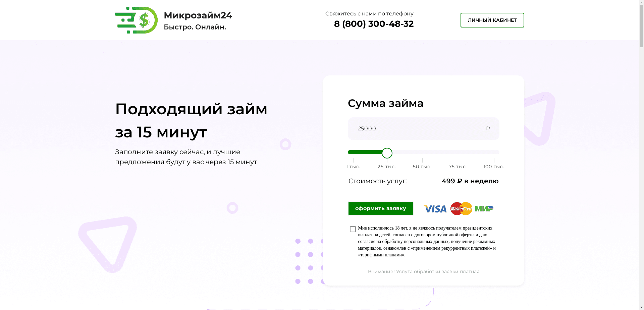This screenshot has height=310, width=644.
Task: Enable the age and consent agreement checkbox
Action: pos(353,229)
